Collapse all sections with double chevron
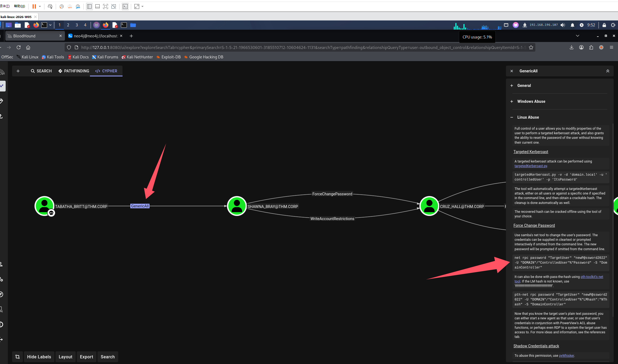Viewport: 618px width, 364px height. [x=607, y=71]
